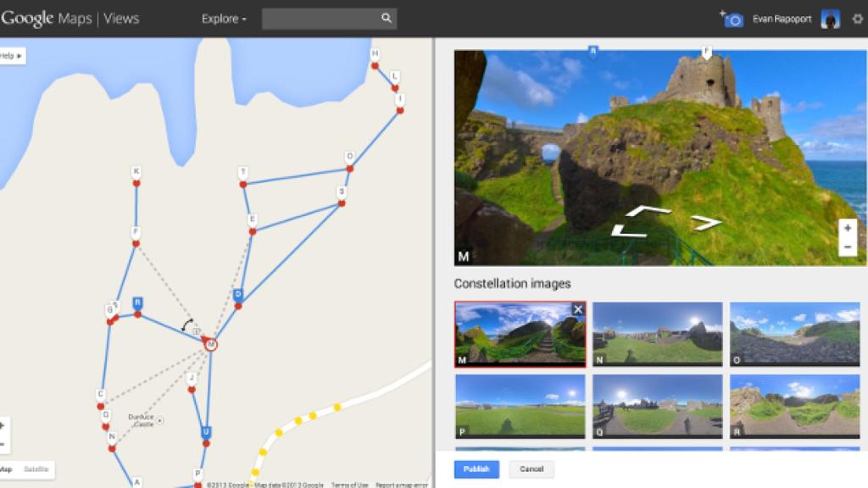
Task: Click the search magnifier icon
Action: (387, 17)
